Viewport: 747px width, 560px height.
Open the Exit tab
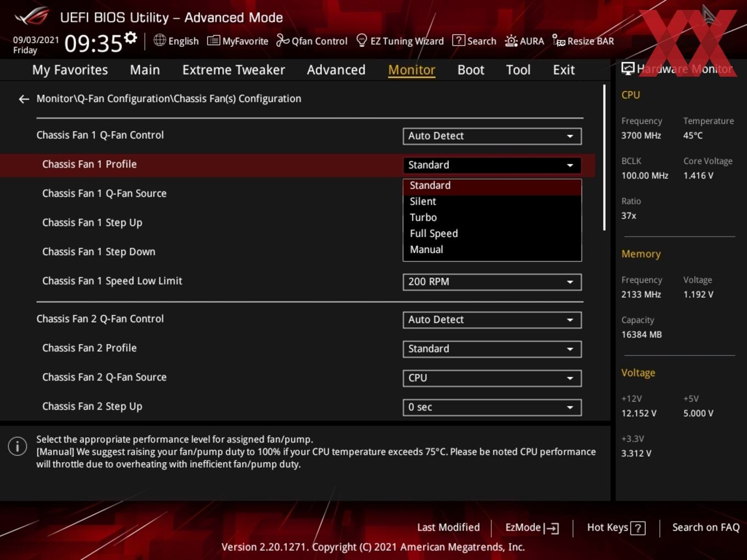[x=564, y=70]
